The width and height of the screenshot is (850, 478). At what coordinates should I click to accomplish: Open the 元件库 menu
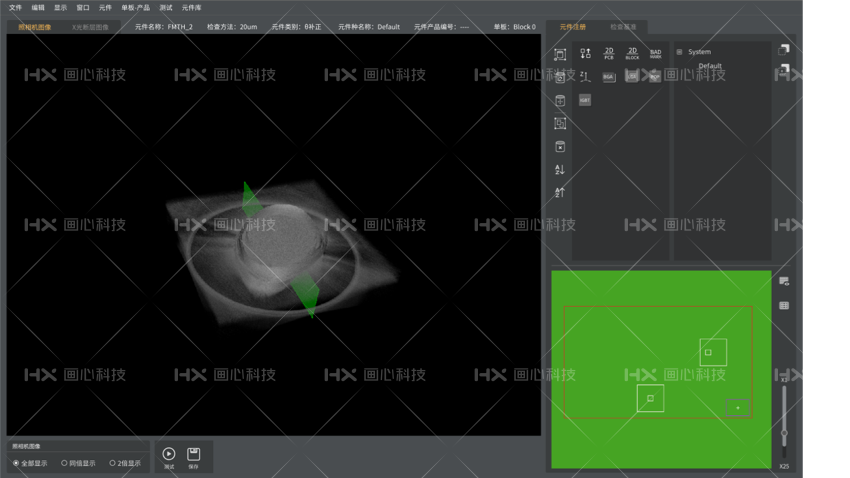coord(191,7)
